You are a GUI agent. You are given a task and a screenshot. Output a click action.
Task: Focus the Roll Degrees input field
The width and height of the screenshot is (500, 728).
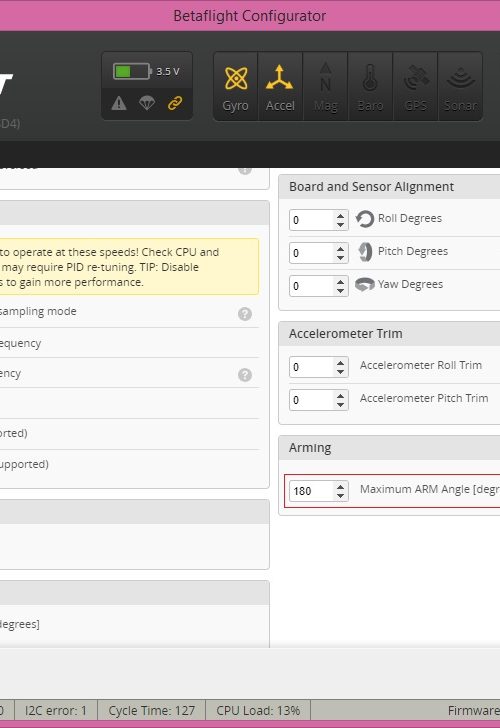[318, 220]
